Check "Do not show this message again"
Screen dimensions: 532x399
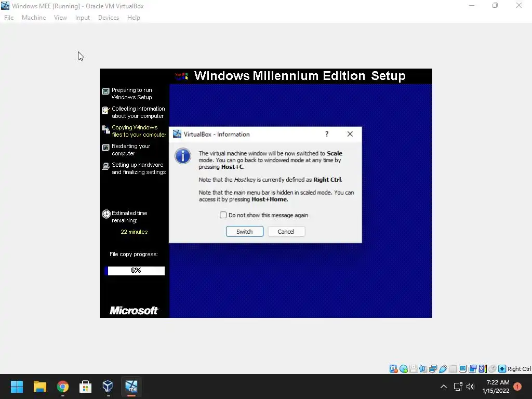click(x=223, y=215)
